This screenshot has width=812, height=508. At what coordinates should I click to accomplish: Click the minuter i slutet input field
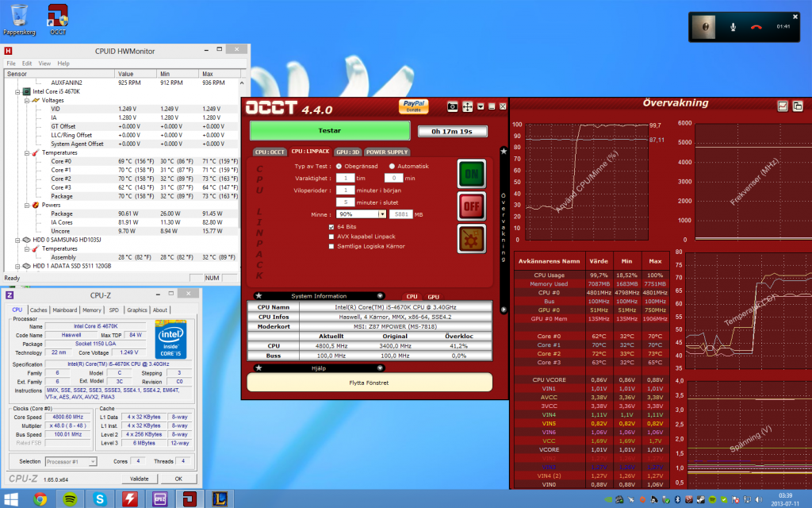point(345,202)
